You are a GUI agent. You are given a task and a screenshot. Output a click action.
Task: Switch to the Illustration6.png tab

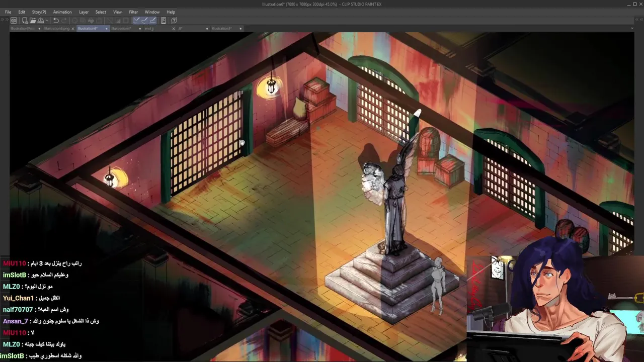pos(57,29)
